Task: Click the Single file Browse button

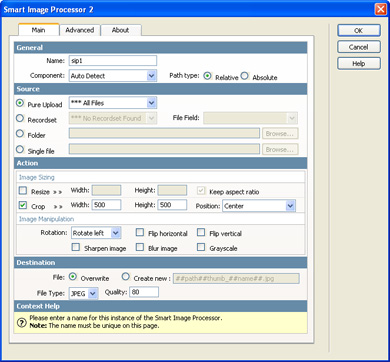Action: tap(280, 150)
